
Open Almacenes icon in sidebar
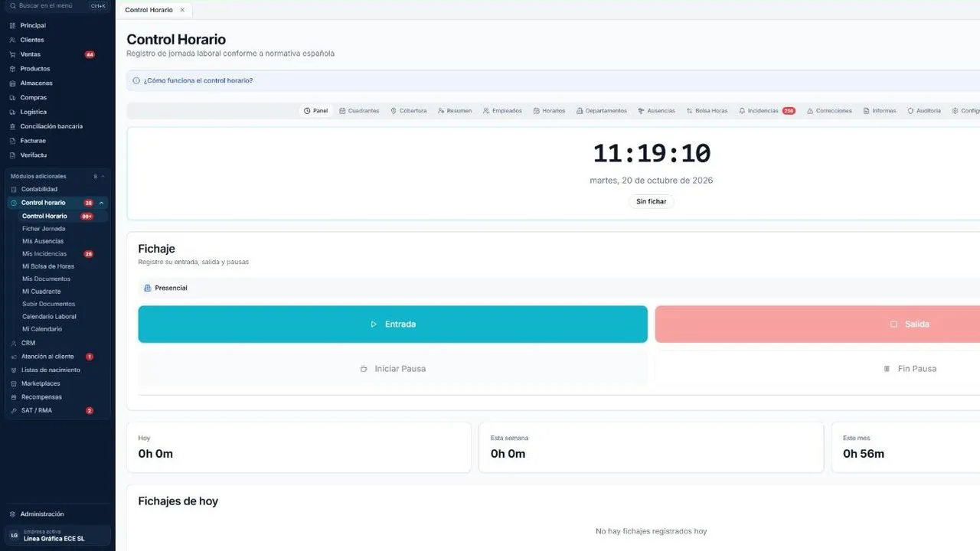click(x=12, y=83)
